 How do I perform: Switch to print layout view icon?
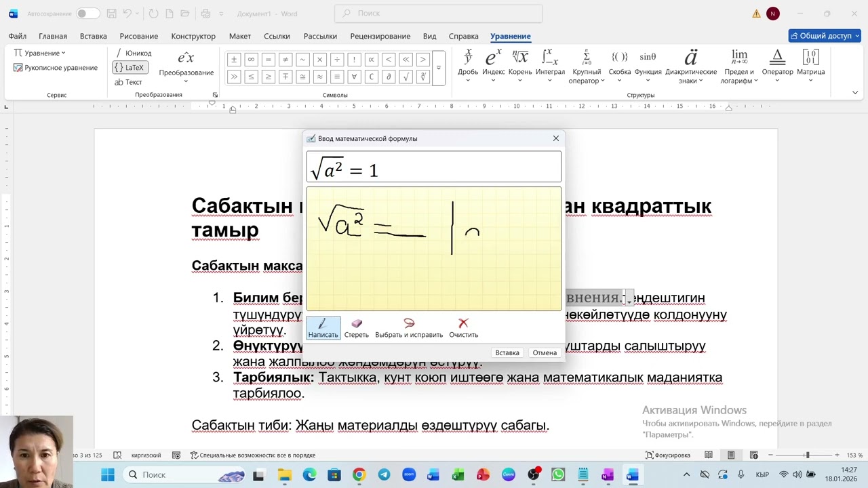tap(731, 455)
